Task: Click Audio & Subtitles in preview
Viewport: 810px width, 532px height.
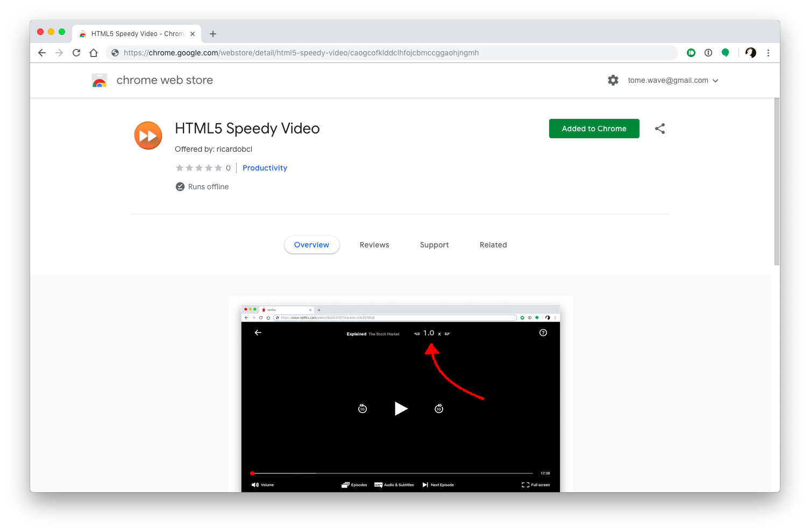Action: point(394,485)
